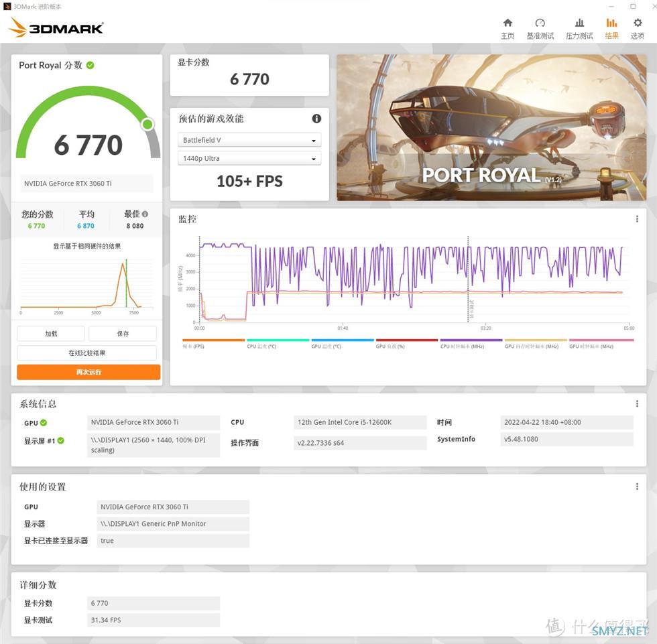The height and width of the screenshot is (644, 657).
Task: Toggle the tan GPU memory clock legend
Action: click(536, 343)
